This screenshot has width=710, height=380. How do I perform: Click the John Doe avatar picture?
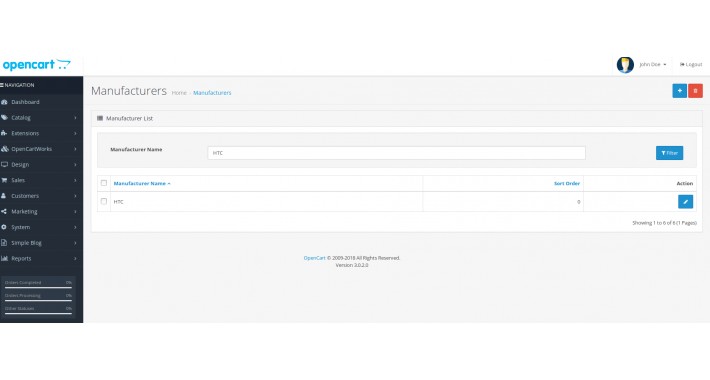click(625, 65)
